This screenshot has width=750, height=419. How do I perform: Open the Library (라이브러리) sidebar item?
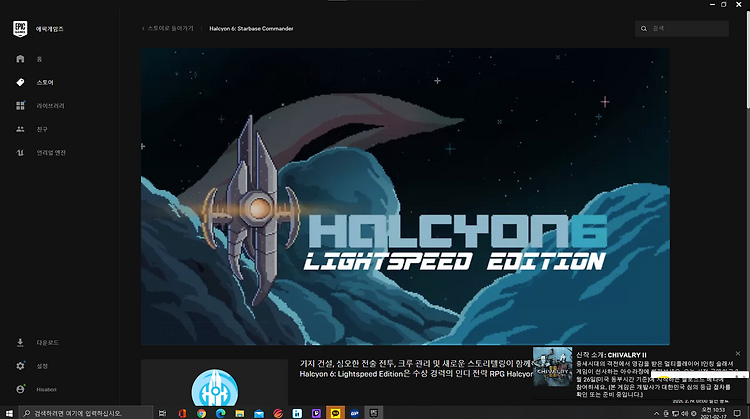50,106
